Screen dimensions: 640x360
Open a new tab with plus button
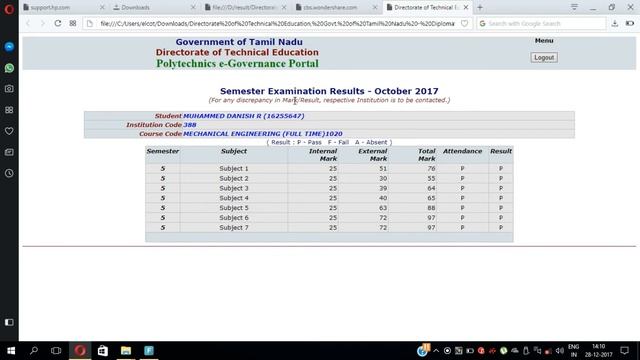[x=480, y=7]
